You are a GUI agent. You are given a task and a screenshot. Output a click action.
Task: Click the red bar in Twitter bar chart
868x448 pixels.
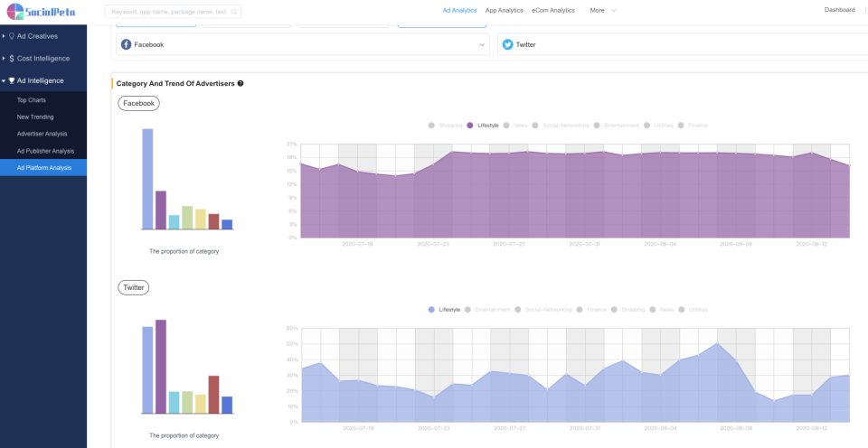(214, 395)
